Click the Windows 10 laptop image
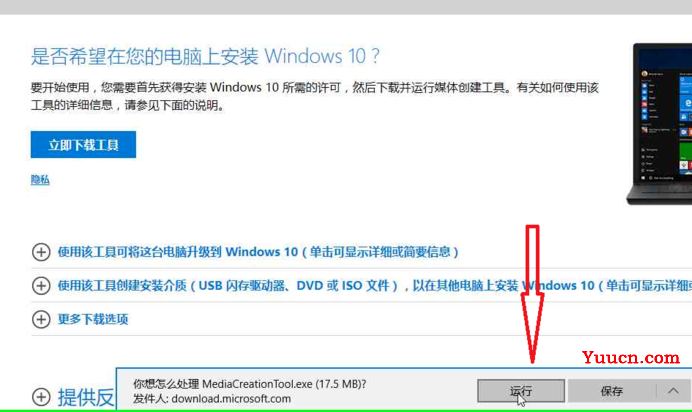The height and width of the screenshot is (412, 692). [659, 124]
